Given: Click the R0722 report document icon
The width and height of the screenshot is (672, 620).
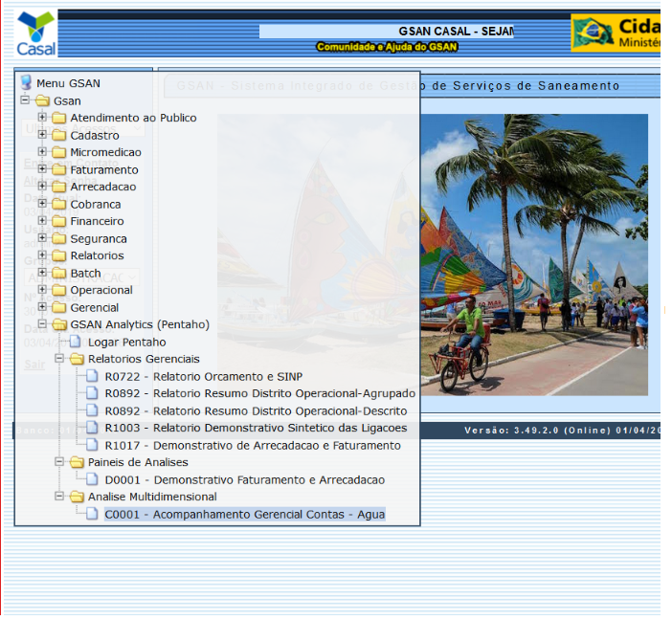Looking at the screenshot, I should pyautogui.click(x=93, y=377).
